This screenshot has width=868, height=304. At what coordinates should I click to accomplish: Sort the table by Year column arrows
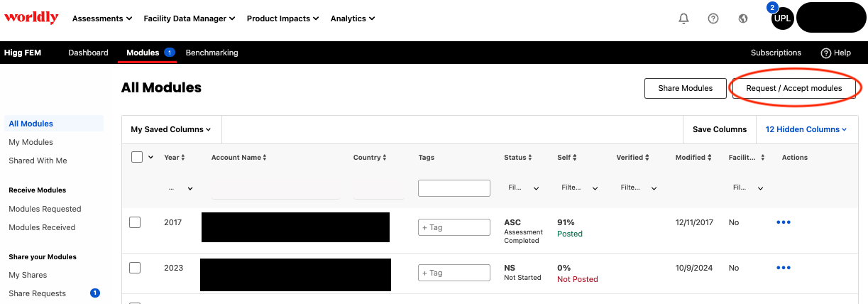pos(183,158)
